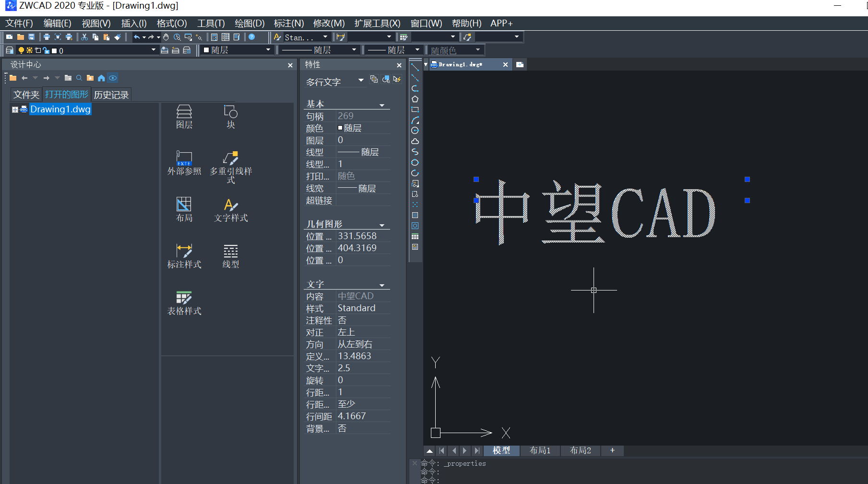Switch to the 历史记录 tab
868x484 pixels.
111,94
